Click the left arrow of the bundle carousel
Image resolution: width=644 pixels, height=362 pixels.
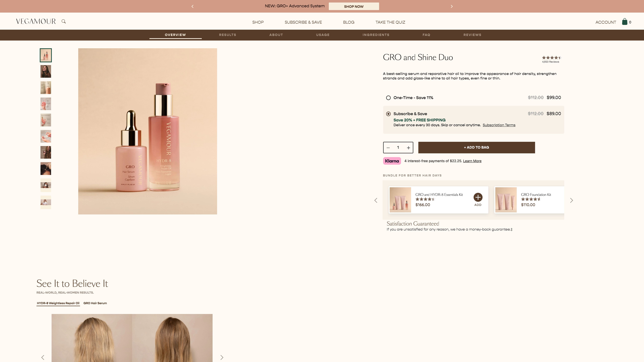pos(376,200)
